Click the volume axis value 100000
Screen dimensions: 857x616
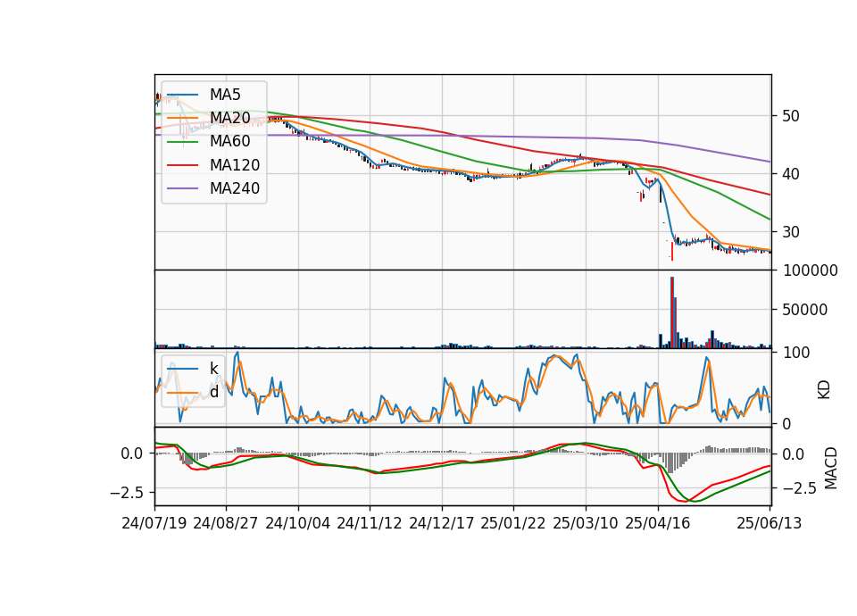point(810,271)
